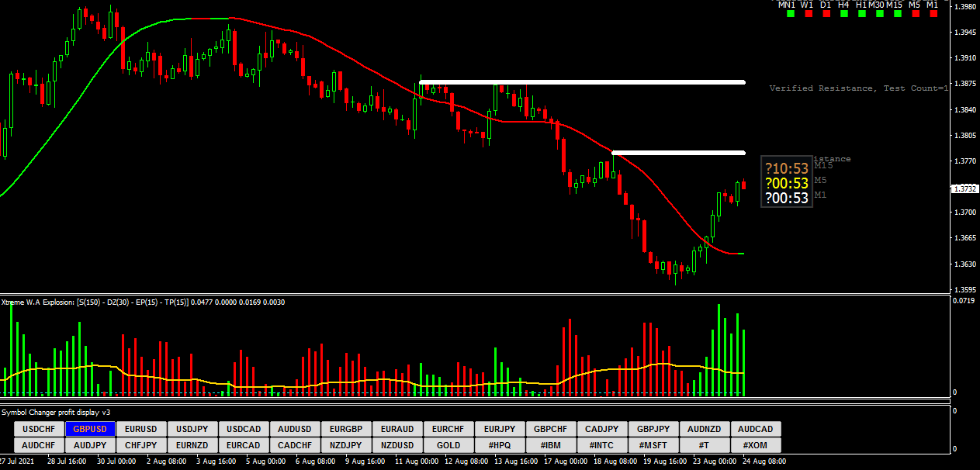Pick the GBPJPY pair button
This screenshot has height=470, width=980.
click(x=653, y=429)
